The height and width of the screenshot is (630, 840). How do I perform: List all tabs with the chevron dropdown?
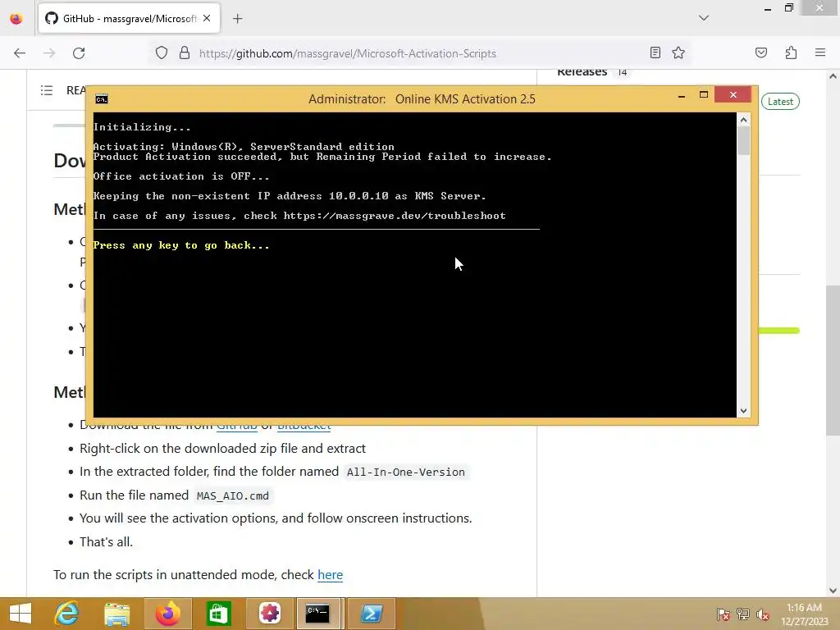[704, 18]
